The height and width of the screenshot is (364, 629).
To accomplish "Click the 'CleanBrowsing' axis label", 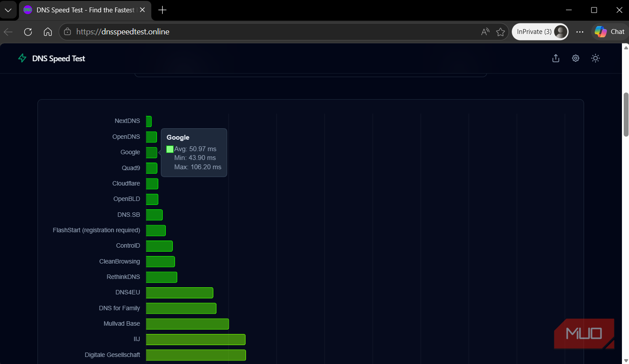I will click(120, 261).
